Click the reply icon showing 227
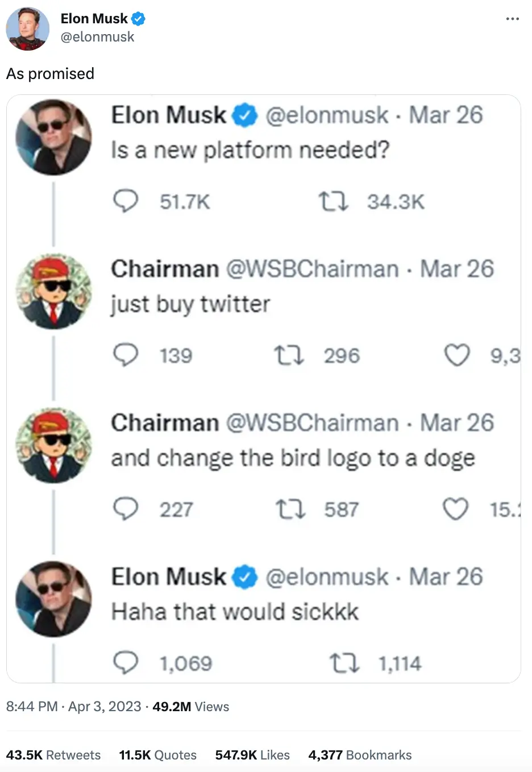The height and width of the screenshot is (772, 532). pyautogui.click(x=126, y=509)
